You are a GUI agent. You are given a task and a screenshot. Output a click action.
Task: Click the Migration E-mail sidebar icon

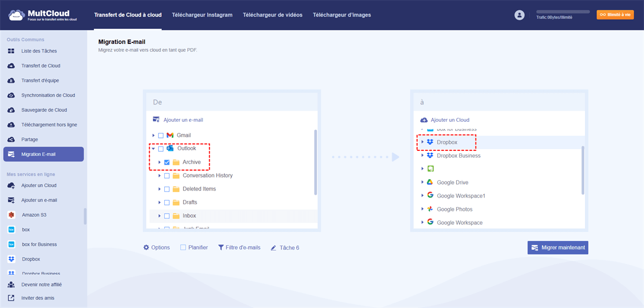click(x=11, y=154)
